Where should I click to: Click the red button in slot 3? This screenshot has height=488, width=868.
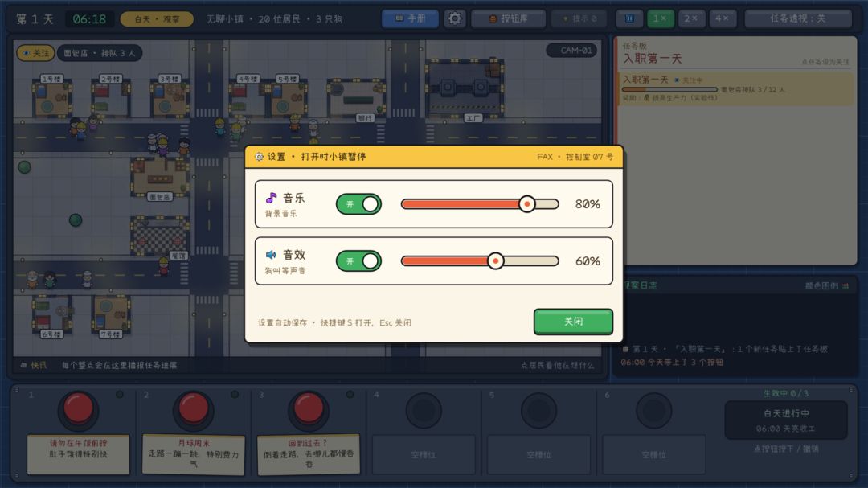click(309, 408)
